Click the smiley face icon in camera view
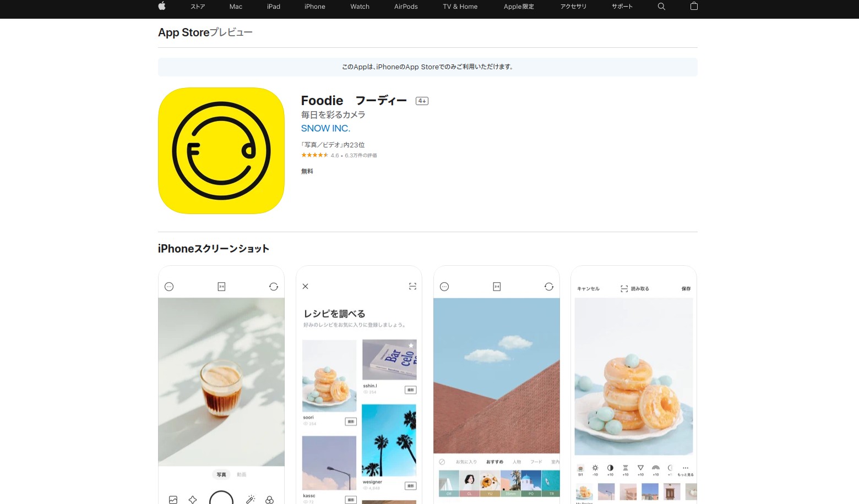The height and width of the screenshot is (504, 859). point(169,286)
